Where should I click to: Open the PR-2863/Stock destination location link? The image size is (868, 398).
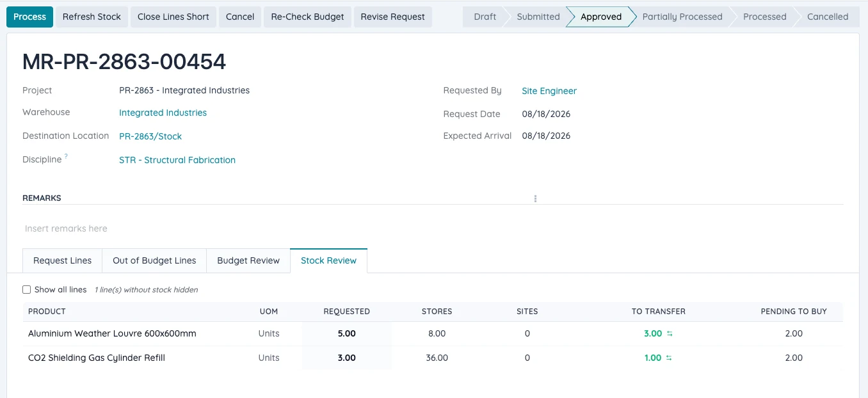150,136
